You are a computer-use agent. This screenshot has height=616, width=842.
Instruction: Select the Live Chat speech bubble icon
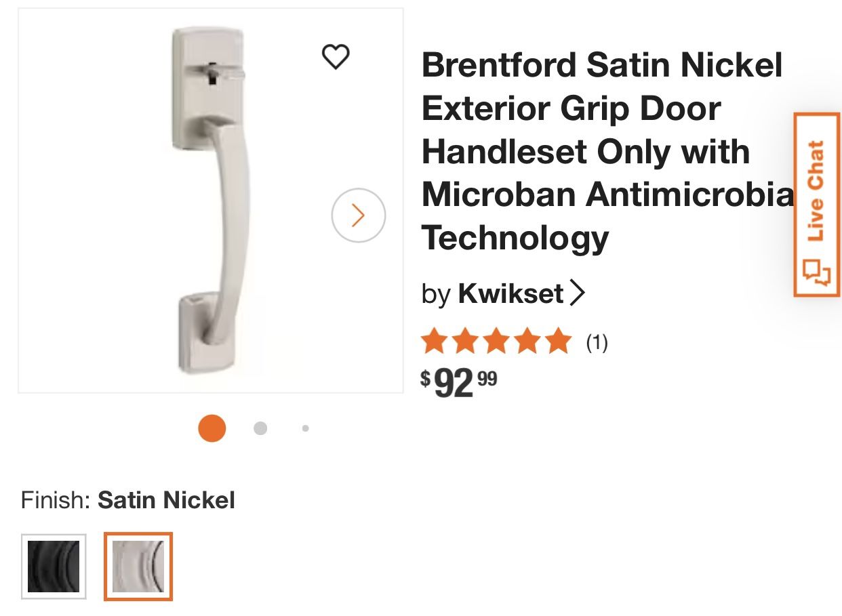pyautogui.click(x=816, y=271)
